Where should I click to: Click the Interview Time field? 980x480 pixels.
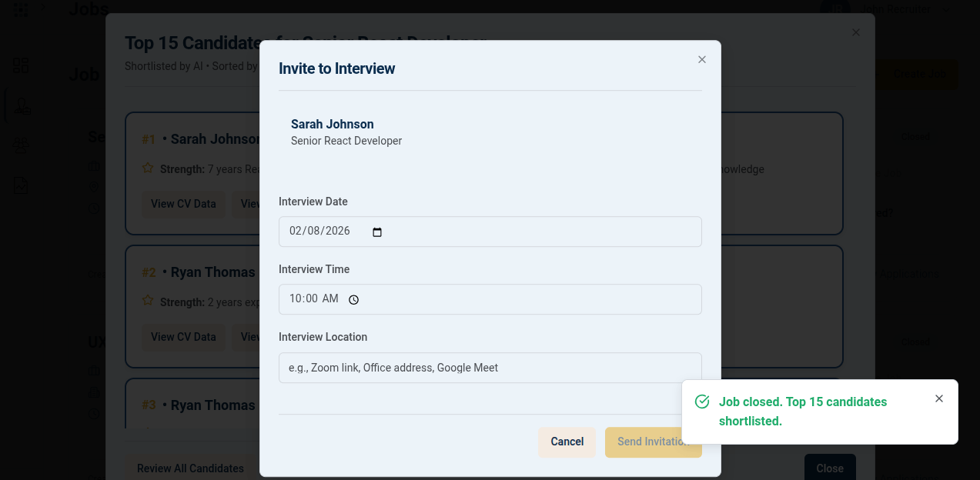click(x=490, y=299)
